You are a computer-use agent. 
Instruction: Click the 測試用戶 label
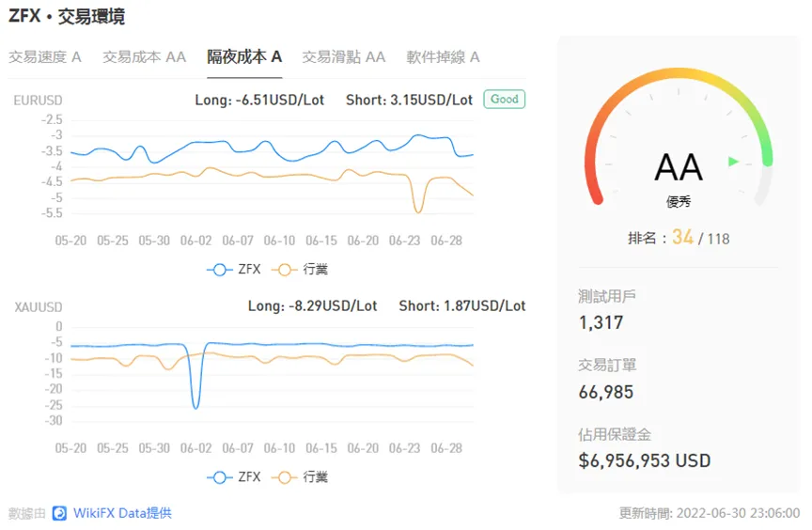[607, 297]
